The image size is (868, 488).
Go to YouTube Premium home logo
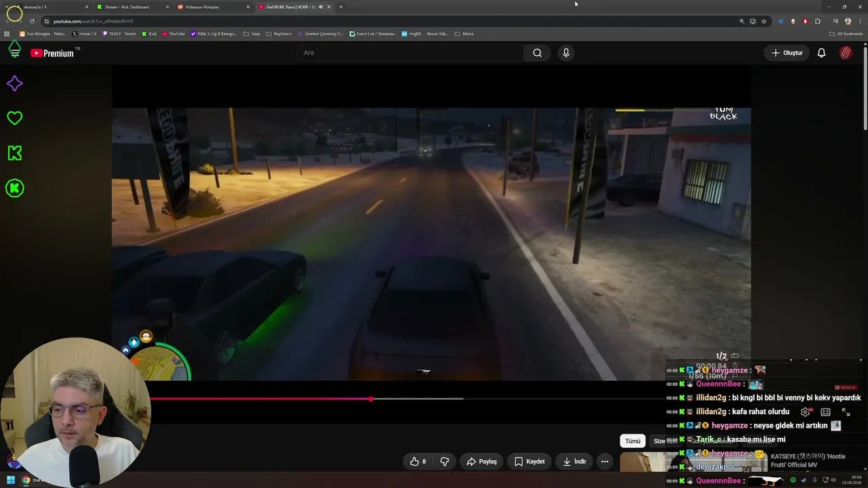[x=52, y=53]
